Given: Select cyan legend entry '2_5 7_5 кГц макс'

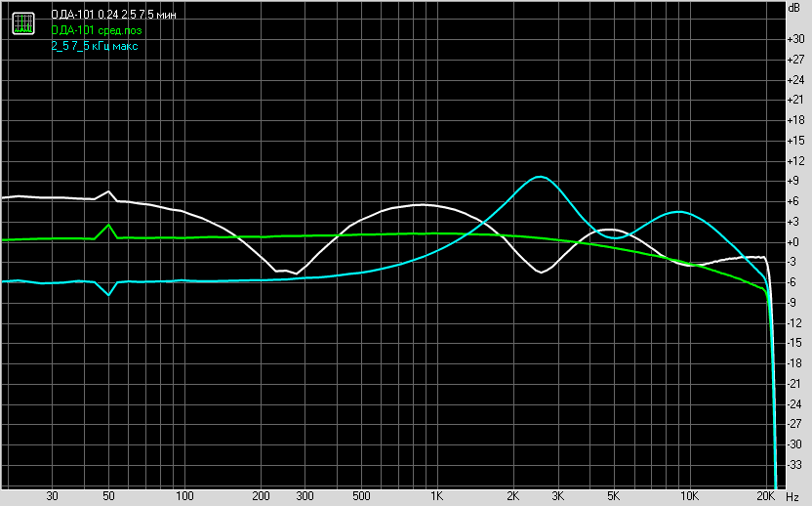Looking at the screenshot, I should pos(95,46).
